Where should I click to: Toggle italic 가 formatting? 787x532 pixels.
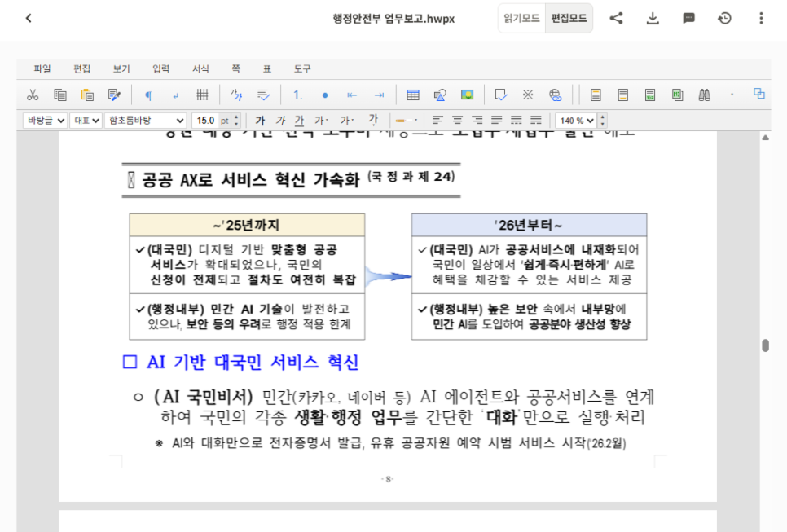coord(280,121)
